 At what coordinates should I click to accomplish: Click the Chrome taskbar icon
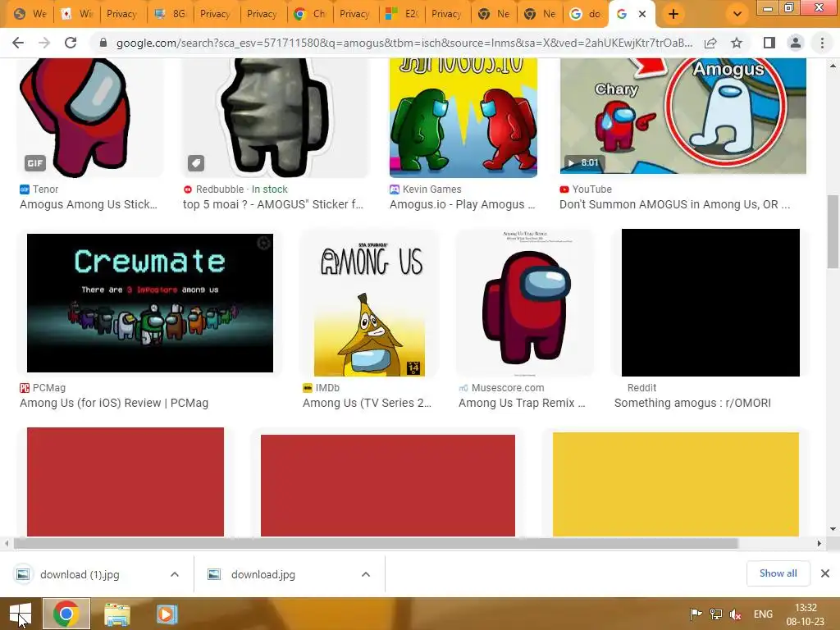point(66,614)
